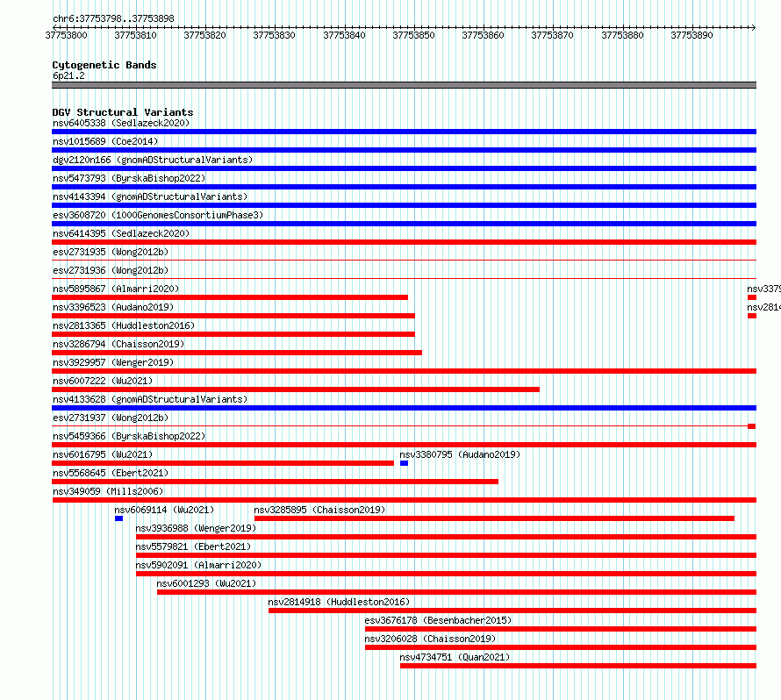The image size is (781, 700).
Task: Click the Cytogenetic Bands track title
Action: (104, 65)
